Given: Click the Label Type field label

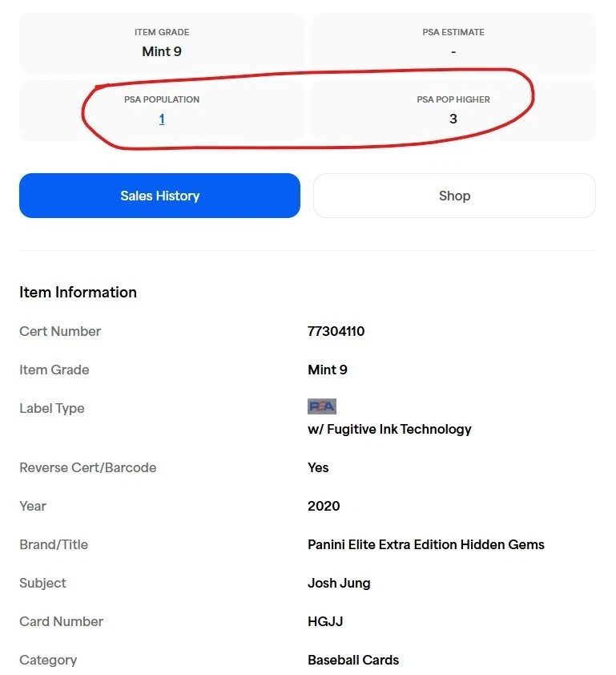Looking at the screenshot, I should (51, 408).
